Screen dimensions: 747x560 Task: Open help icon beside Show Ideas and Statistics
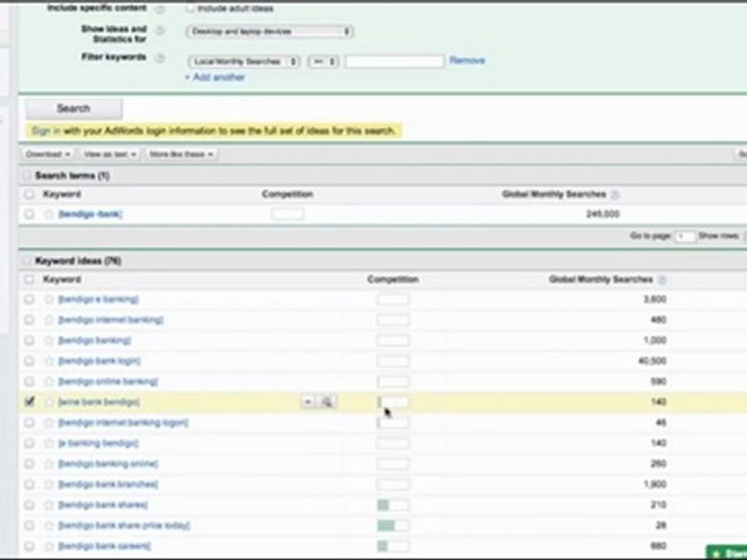pos(161,30)
